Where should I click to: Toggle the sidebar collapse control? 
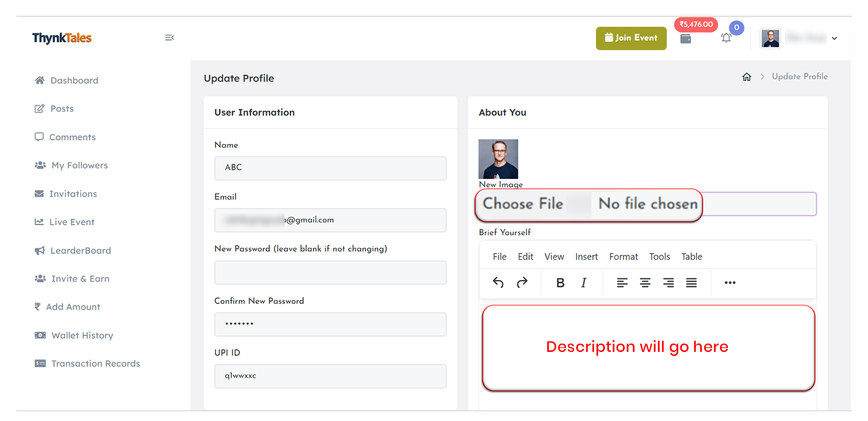click(x=170, y=37)
